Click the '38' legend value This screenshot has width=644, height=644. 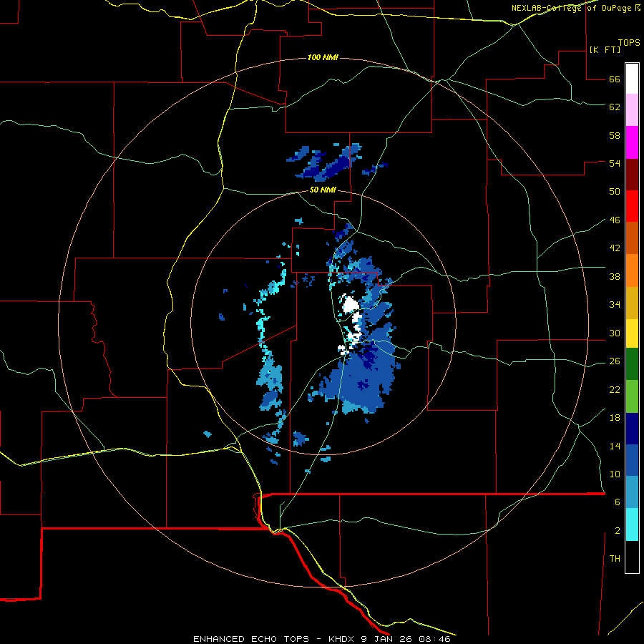click(615, 276)
